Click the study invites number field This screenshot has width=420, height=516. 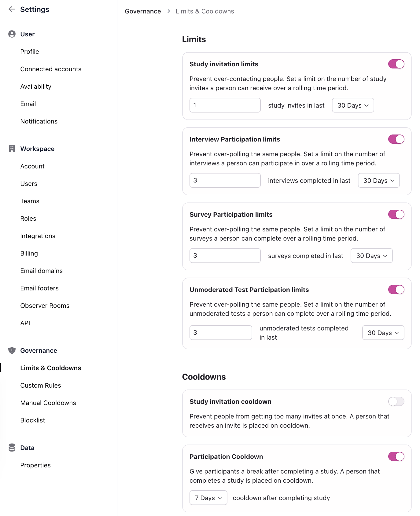point(225,105)
